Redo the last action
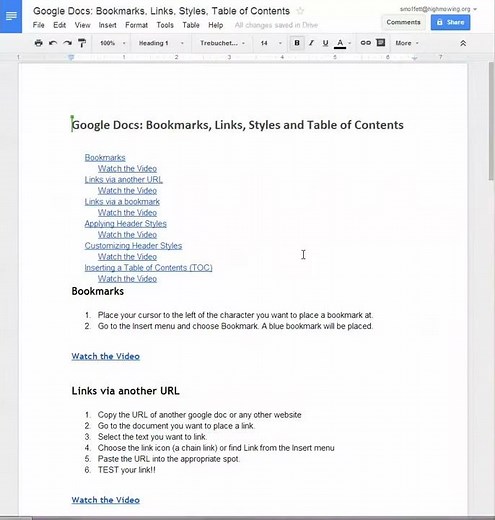495x520 pixels. (x=67, y=43)
